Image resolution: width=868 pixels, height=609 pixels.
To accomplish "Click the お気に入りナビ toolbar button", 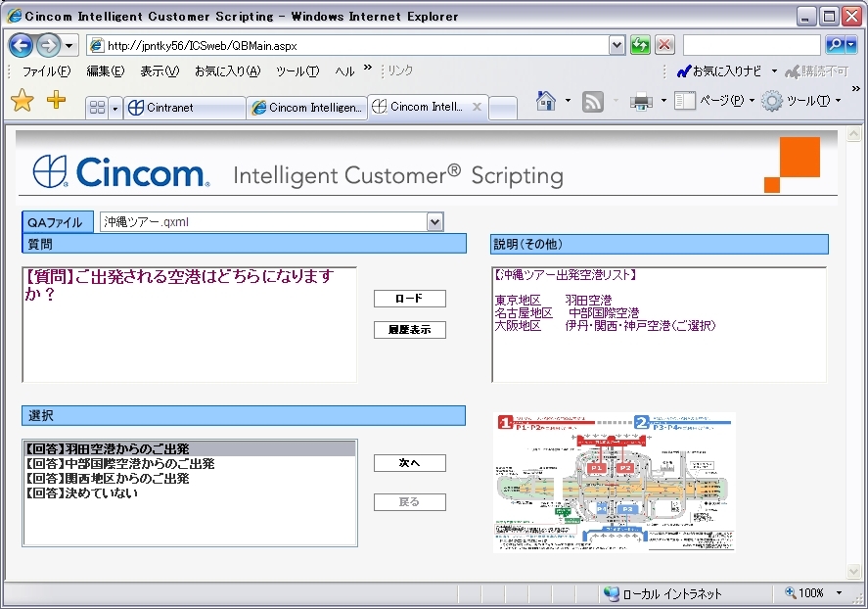I will [x=719, y=71].
